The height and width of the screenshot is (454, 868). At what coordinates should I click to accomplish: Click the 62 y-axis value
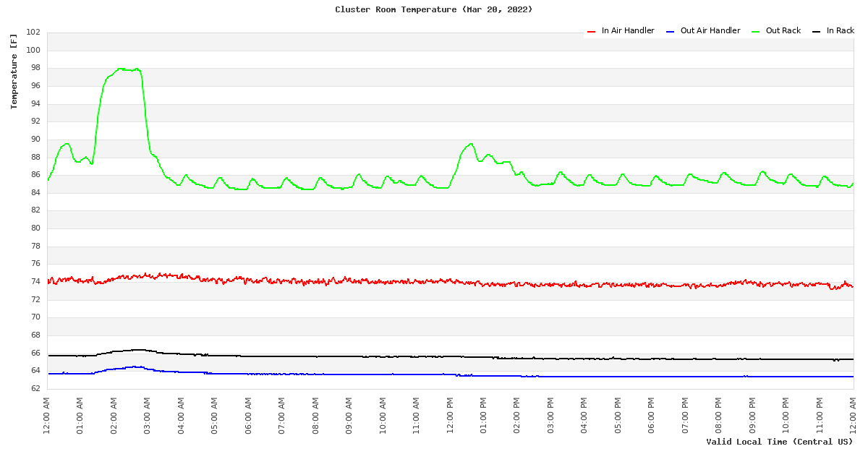pos(35,389)
